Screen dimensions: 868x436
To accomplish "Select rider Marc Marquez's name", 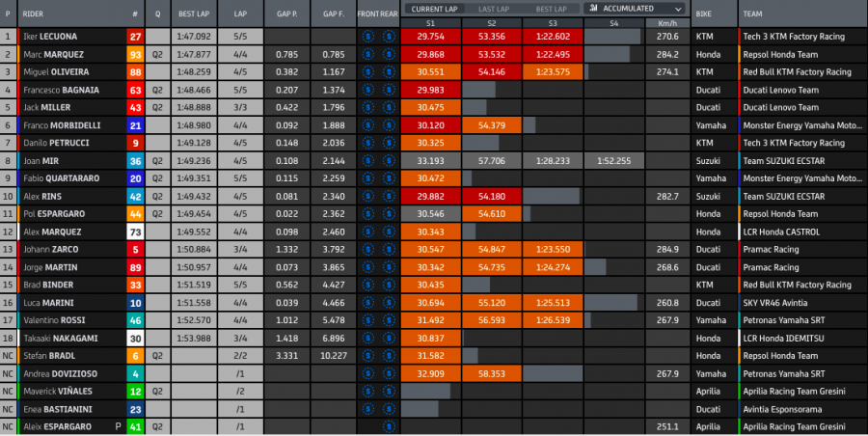I will pyautogui.click(x=56, y=54).
